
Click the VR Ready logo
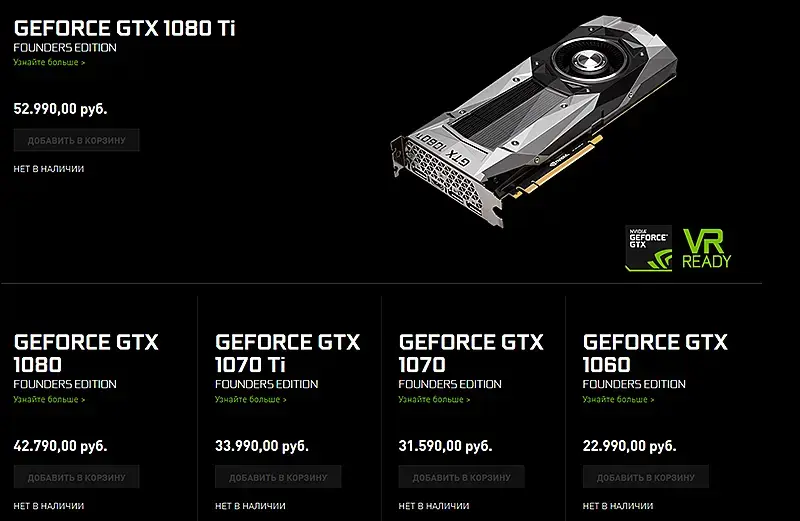pyautogui.click(x=707, y=249)
